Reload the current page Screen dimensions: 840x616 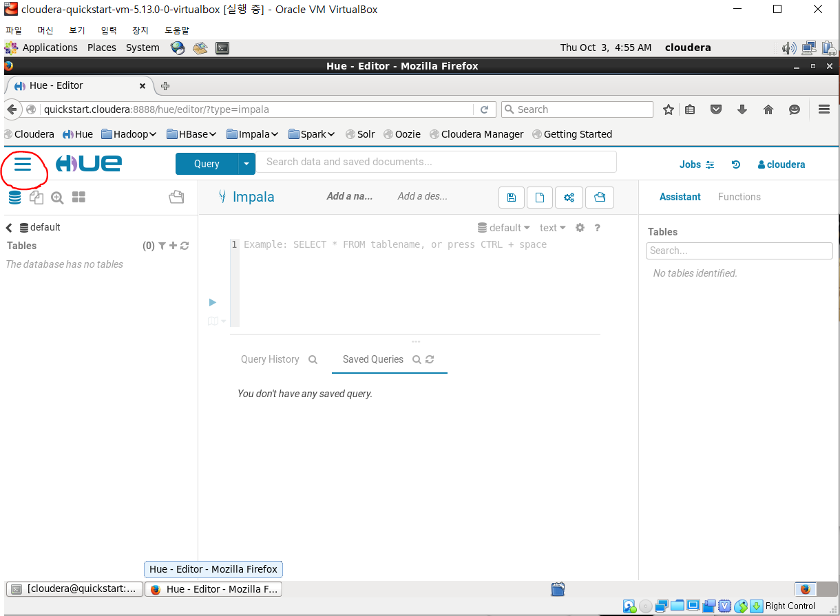tap(484, 109)
